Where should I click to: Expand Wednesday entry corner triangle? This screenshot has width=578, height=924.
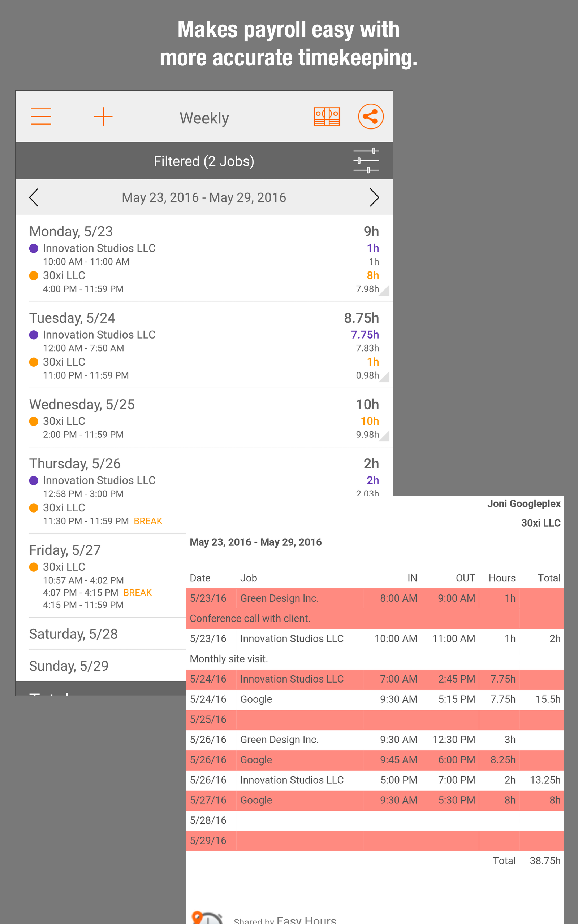[x=384, y=436]
